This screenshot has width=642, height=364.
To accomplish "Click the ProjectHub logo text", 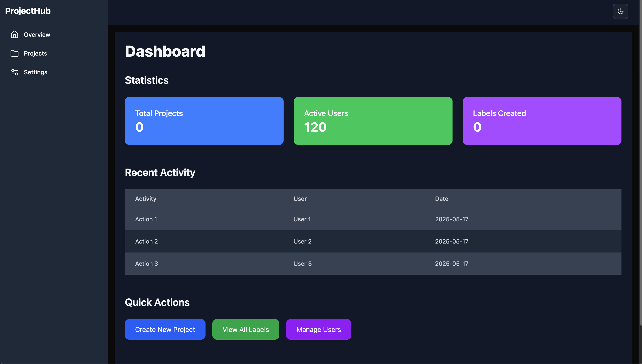I will pyautogui.click(x=28, y=11).
